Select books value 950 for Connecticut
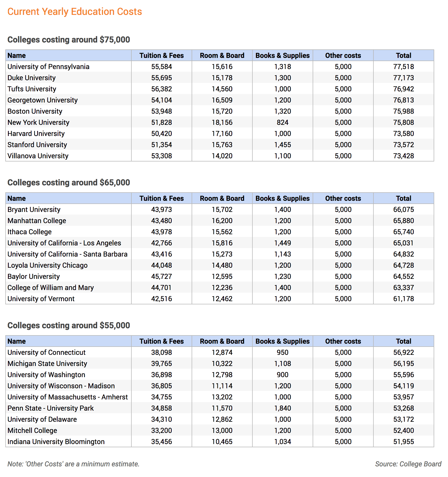 [283, 352]
